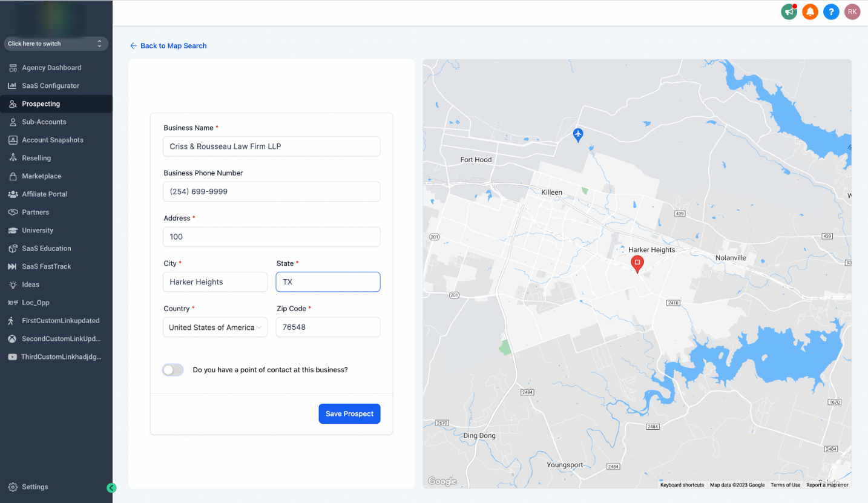Open the blue help question mark icon
This screenshot has width=868, height=503.
click(x=831, y=12)
